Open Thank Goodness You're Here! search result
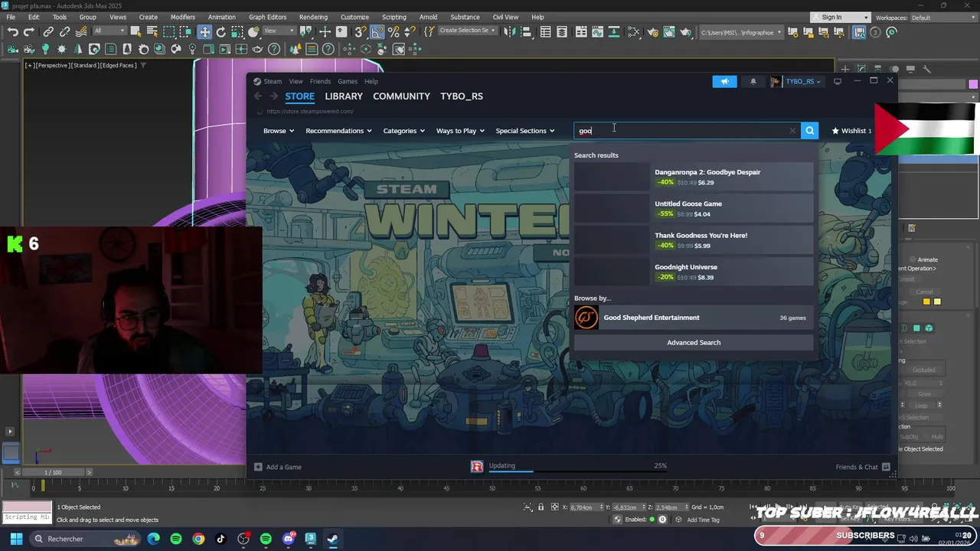 tap(694, 240)
